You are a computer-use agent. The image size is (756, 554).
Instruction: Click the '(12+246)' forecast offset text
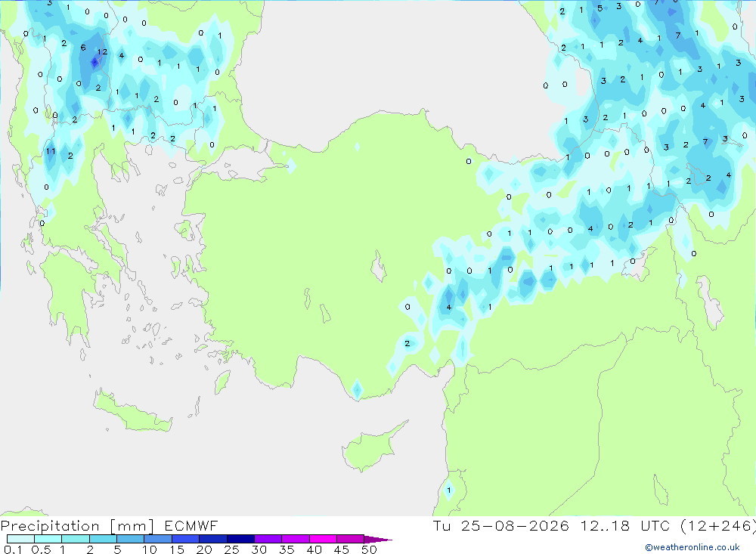(718, 525)
